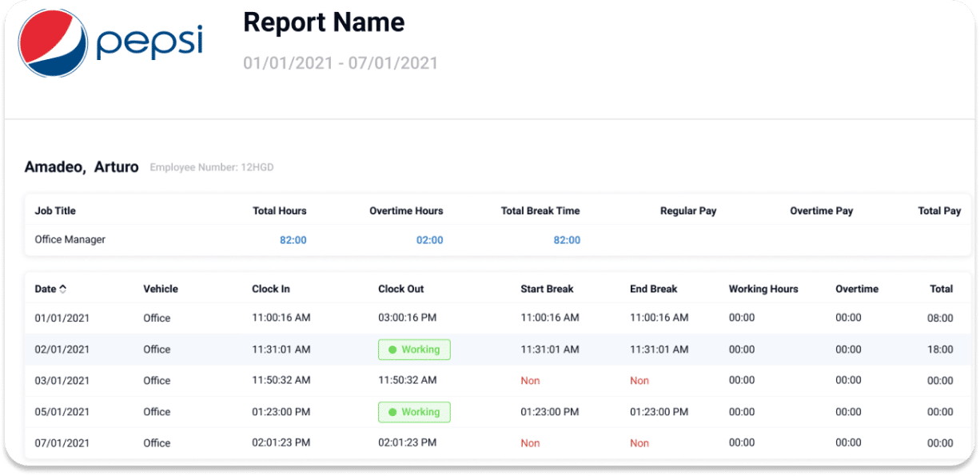Click the Pepsi logo

pos(111,43)
